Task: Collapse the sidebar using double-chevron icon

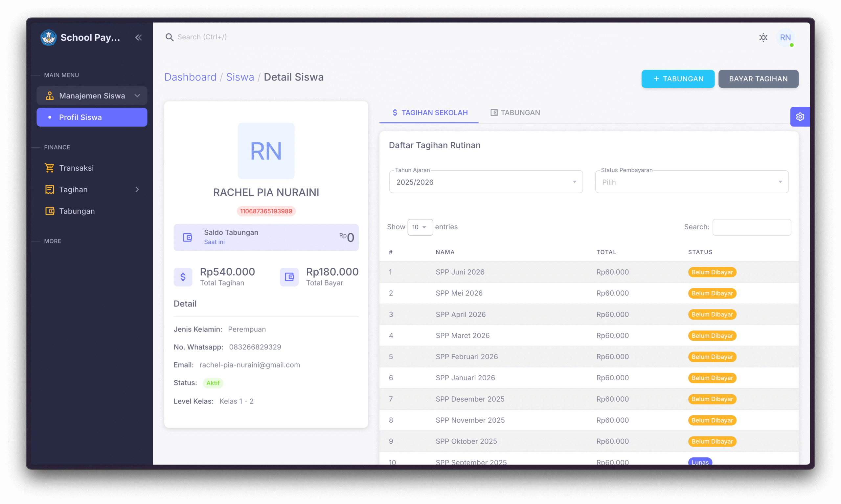Action: point(138,37)
